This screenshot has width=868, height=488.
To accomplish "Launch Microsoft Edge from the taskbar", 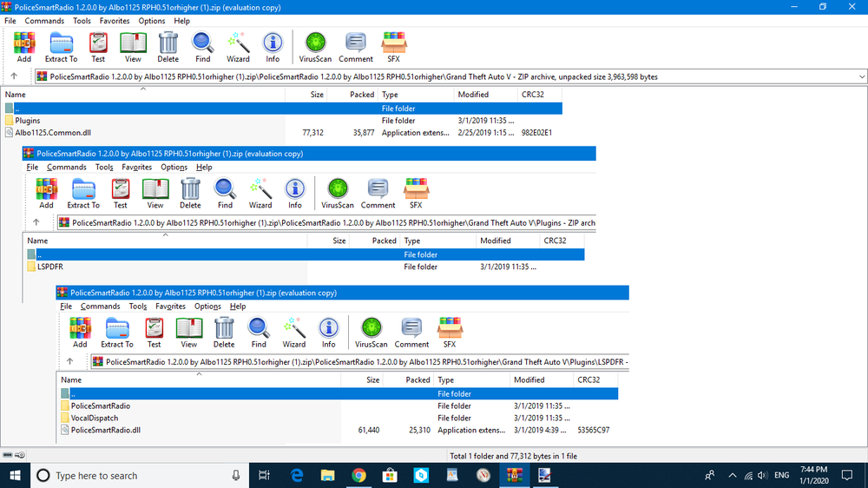I will tap(297, 475).
